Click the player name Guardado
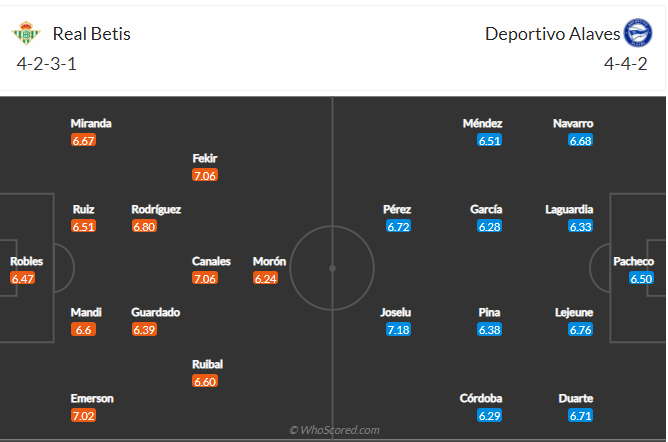Screen dimensions: 668x442 tap(156, 312)
